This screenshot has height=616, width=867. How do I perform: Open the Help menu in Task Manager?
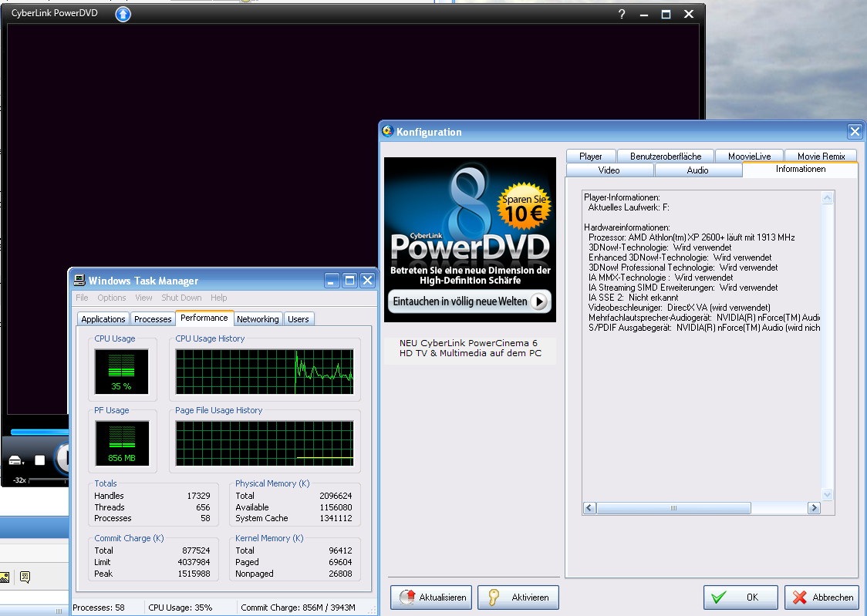[x=218, y=298]
